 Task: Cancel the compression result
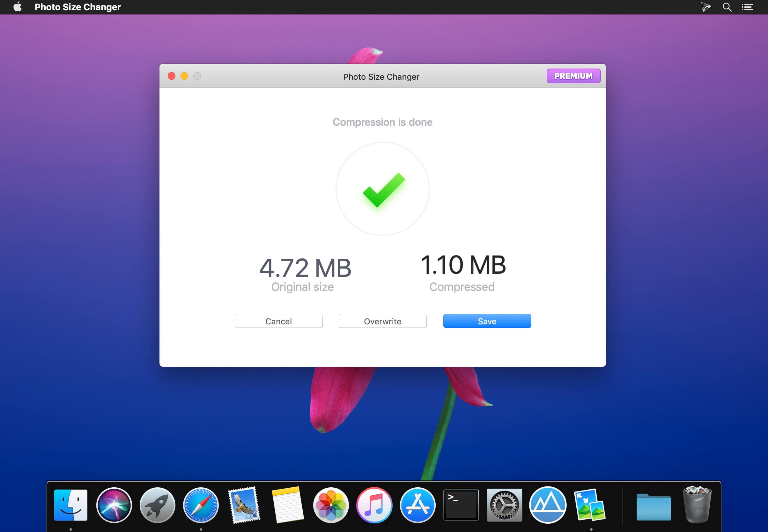pos(278,321)
